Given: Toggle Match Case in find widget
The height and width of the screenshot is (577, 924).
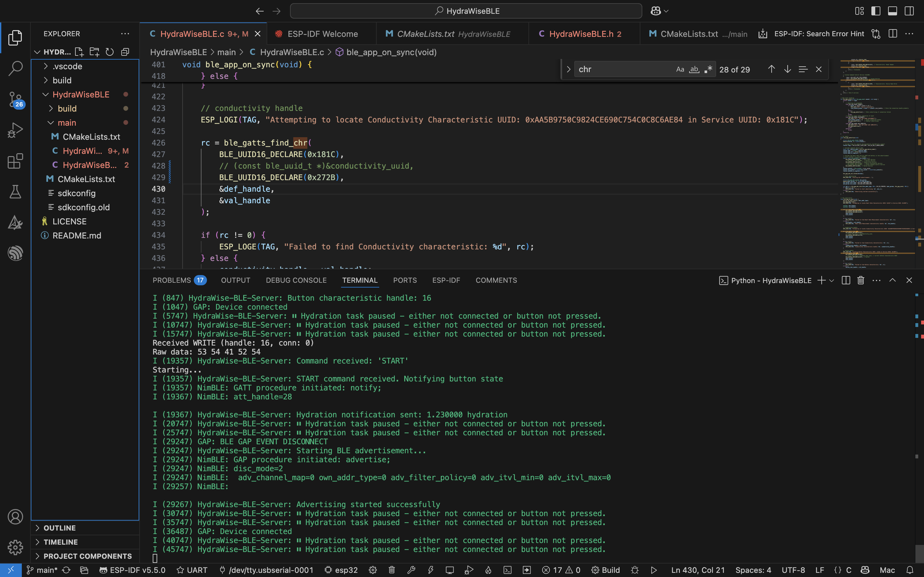Looking at the screenshot, I should (680, 70).
